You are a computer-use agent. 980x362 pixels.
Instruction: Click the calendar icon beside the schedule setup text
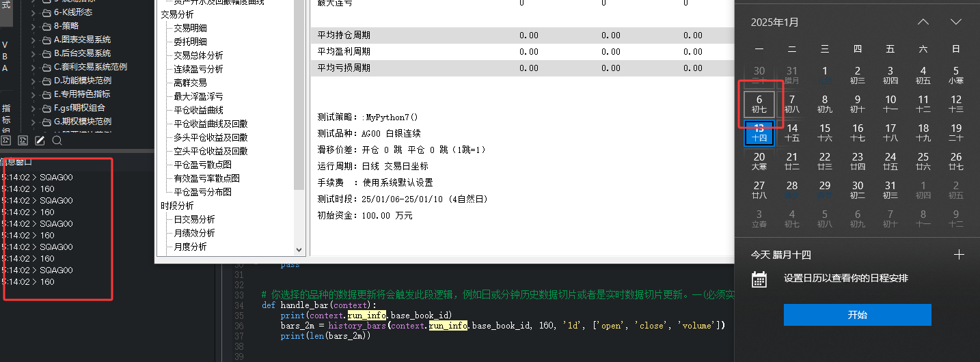tap(759, 279)
